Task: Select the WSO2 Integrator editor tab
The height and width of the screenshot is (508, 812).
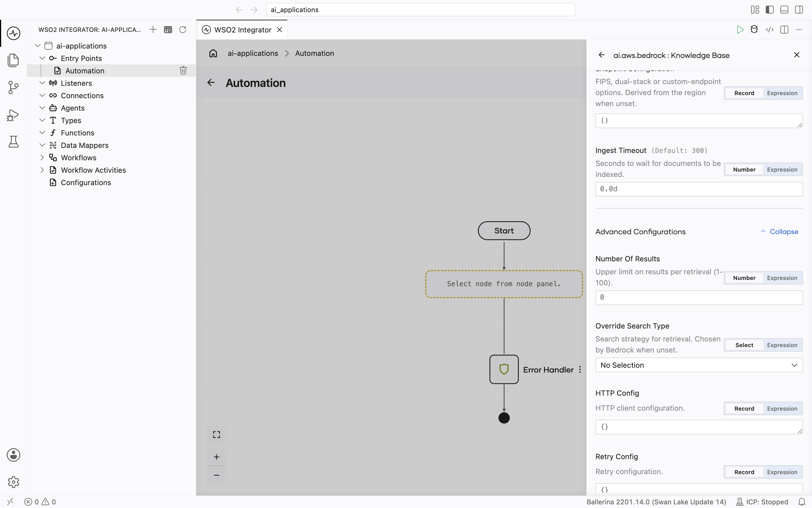Action: tap(242, 30)
